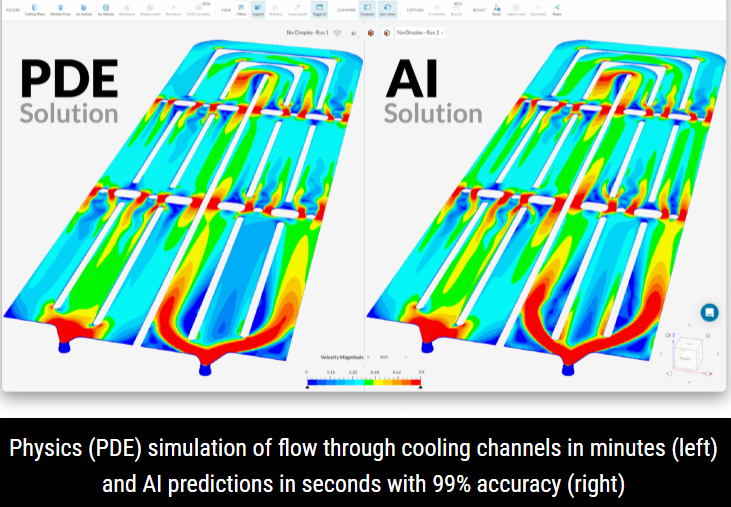This screenshot has height=507, width=731.
Task: Select the Cutting Plane filter tool
Action: point(35,10)
